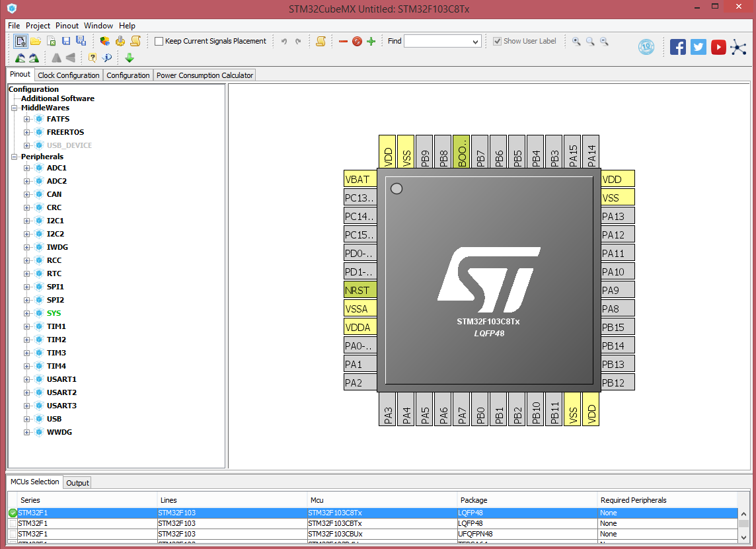This screenshot has width=756, height=549.
Task: Click the PC13 pin on the chip
Action: click(360, 198)
